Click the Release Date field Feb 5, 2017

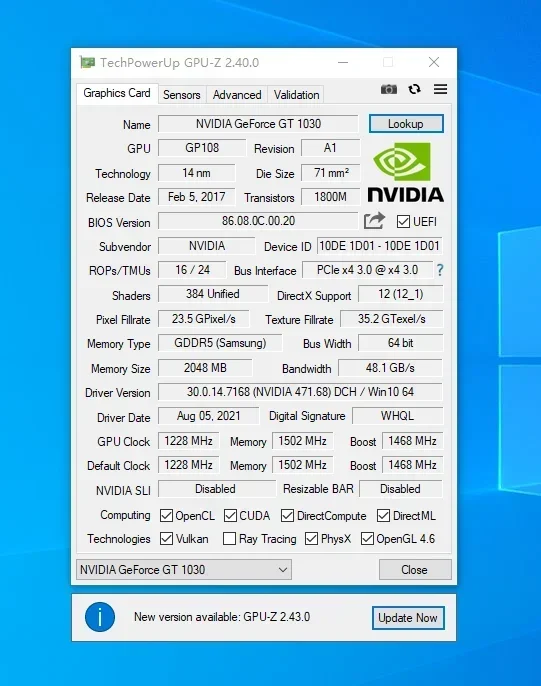[196, 197]
